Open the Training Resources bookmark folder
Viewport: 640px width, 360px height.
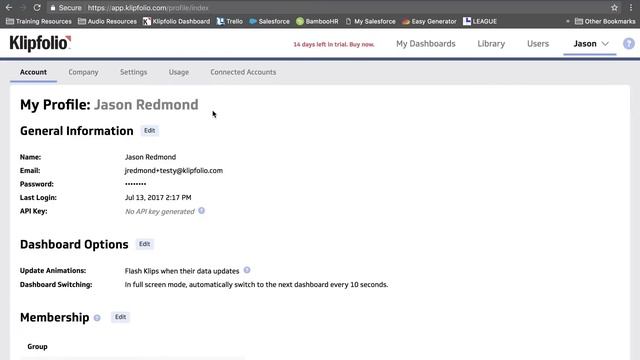coord(39,21)
